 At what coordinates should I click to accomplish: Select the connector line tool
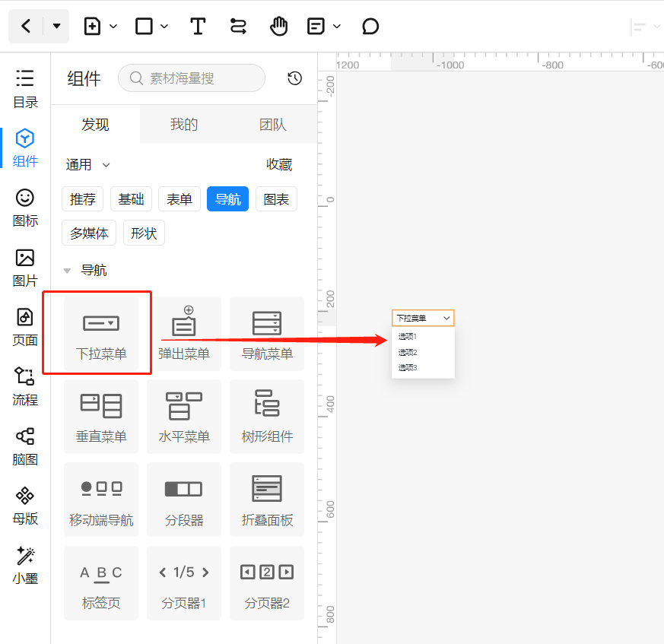point(238,27)
